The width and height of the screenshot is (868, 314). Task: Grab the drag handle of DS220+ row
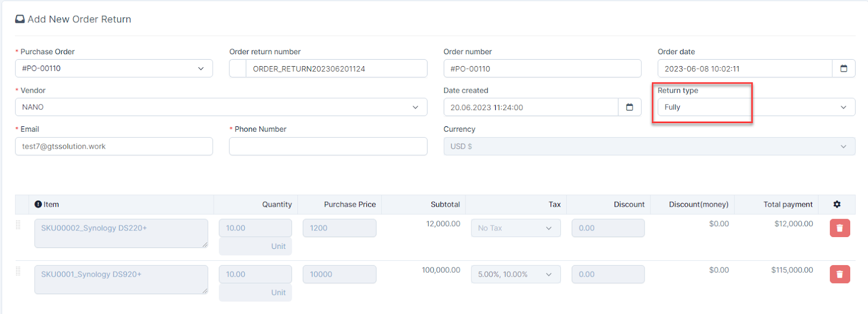(x=18, y=225)
